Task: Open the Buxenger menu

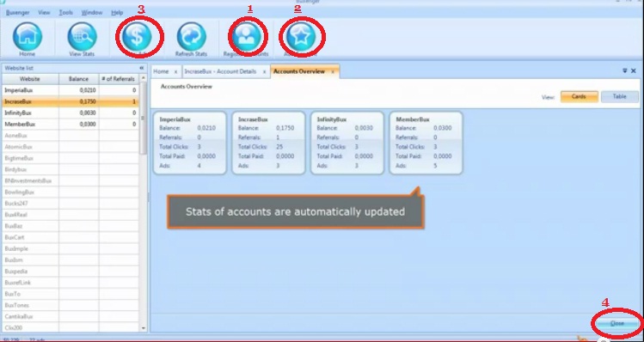Action: point(18,13)
